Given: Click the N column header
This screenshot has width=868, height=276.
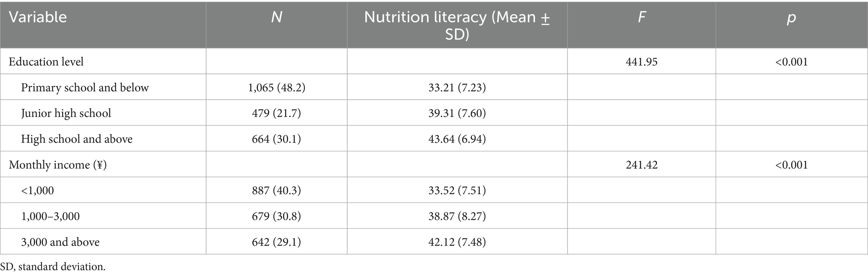Looking at the screenshot, I should pyautogui.click(x=276, y=18).
